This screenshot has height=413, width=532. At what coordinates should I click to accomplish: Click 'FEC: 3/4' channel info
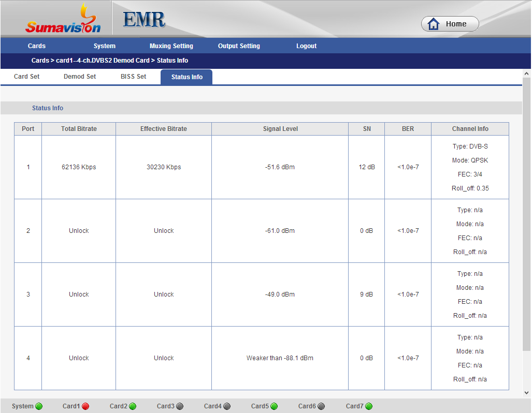tap(470, 174)
